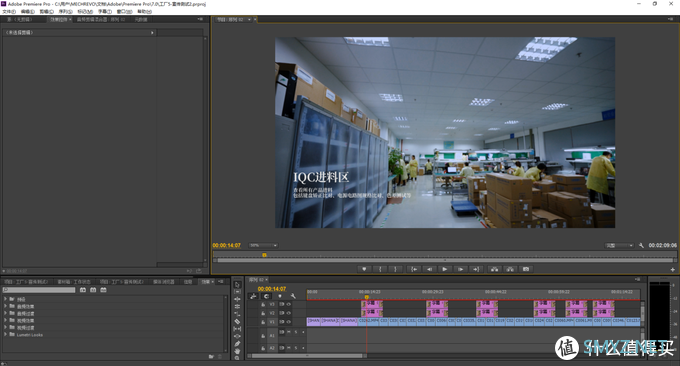The image size is (680, 366).
Task: Toggle nest sequence insert mode
Action: pyautogui.click(x=253, y=296)
